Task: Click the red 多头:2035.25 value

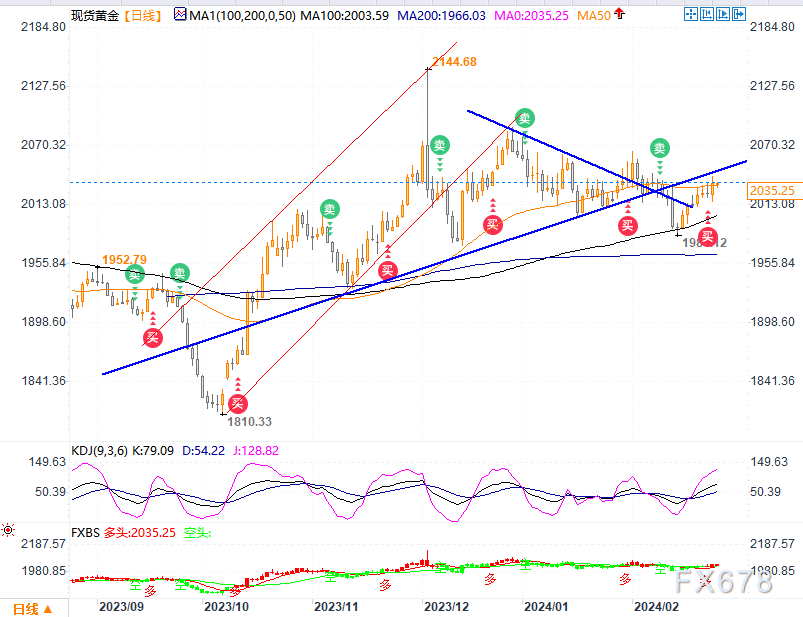Action: [x=139, y=533]
